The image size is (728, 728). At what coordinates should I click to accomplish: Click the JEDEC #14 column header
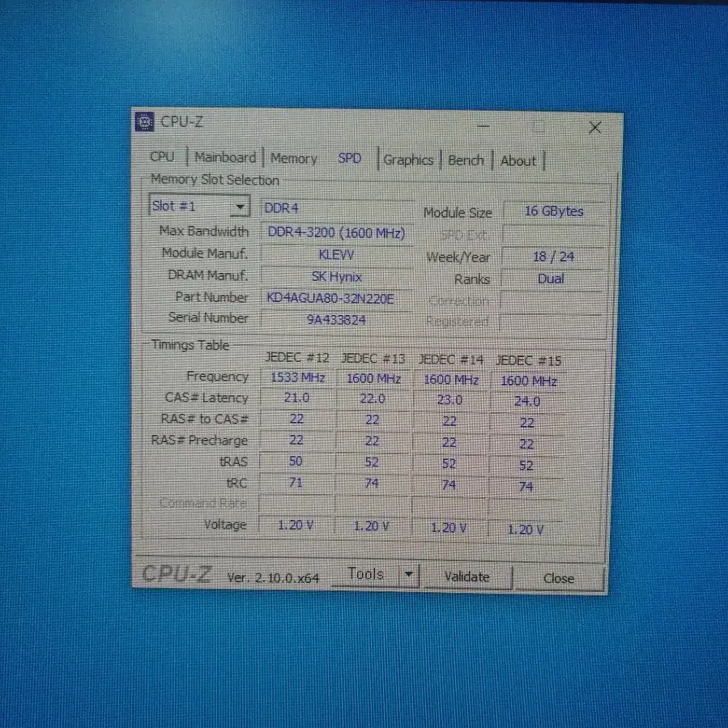pos(451,360)
